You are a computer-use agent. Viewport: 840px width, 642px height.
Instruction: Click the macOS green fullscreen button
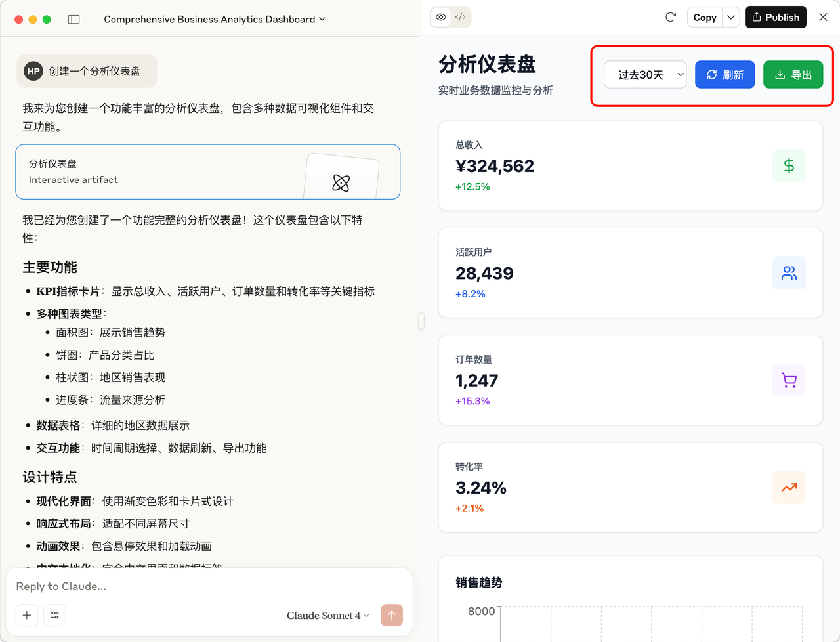pos(47,20)
